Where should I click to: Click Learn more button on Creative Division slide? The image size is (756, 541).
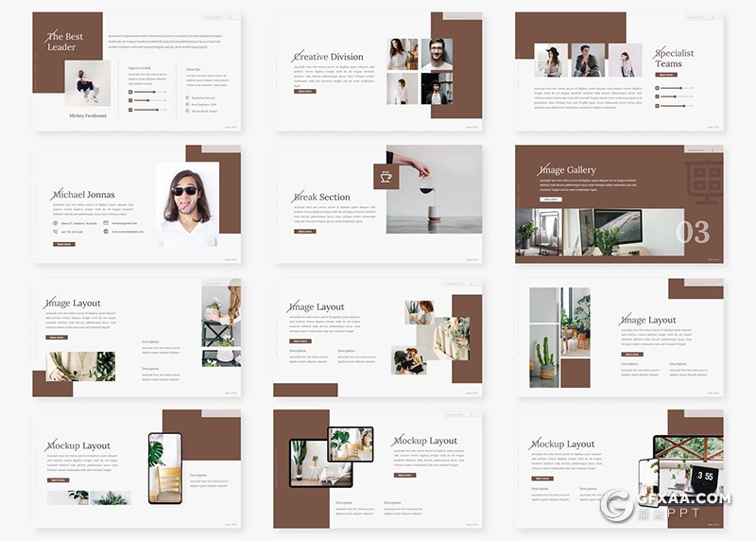click(305, 92)
